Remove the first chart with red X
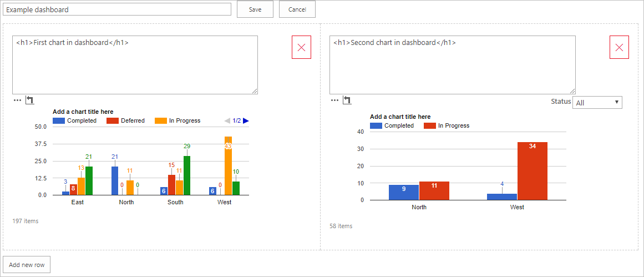Screen dimensions: 644x277 [301, 48]
